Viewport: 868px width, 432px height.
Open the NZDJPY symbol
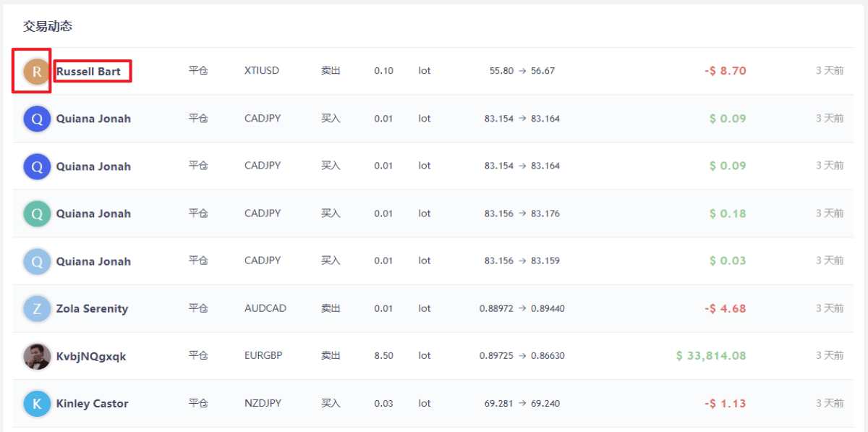[263, 403]
